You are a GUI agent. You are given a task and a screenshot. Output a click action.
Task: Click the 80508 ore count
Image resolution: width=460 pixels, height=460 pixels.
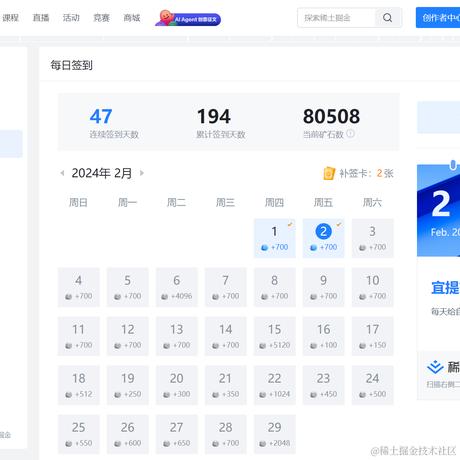pyautogui.click(x=331, y=116)
